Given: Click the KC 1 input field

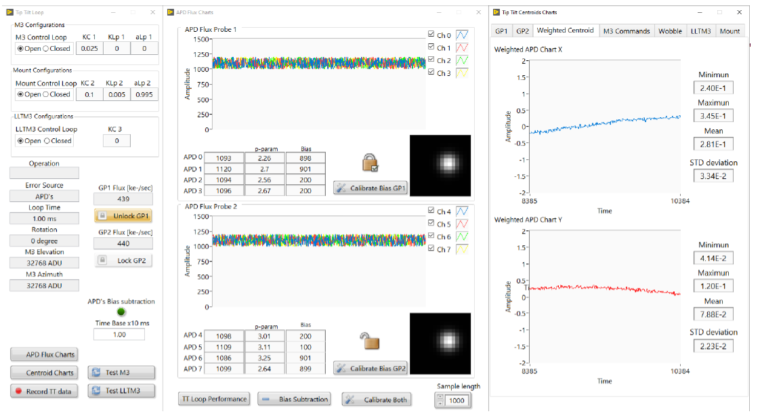Looking at the screenshot, I should tap(89, 47).
